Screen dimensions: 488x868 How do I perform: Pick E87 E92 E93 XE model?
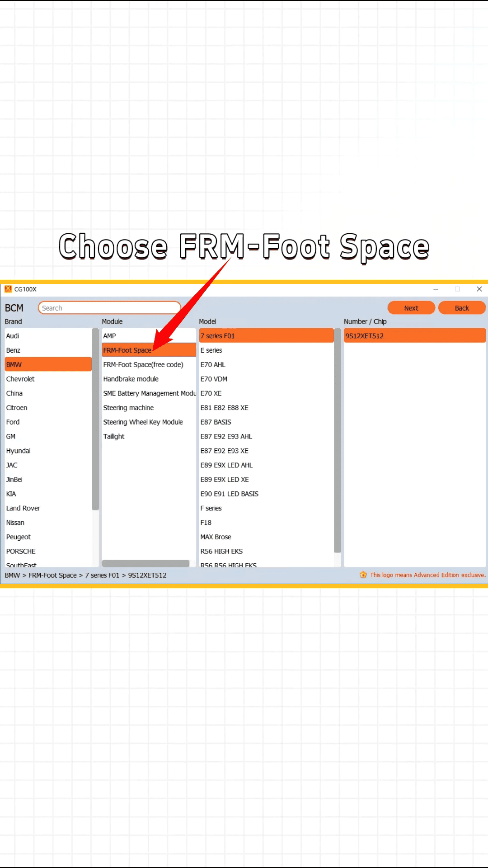[266, 451]
